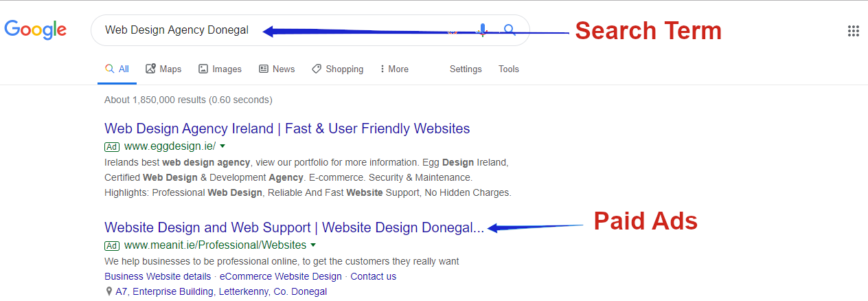
Task: Select the All results tab
Action: click(117, 69)
